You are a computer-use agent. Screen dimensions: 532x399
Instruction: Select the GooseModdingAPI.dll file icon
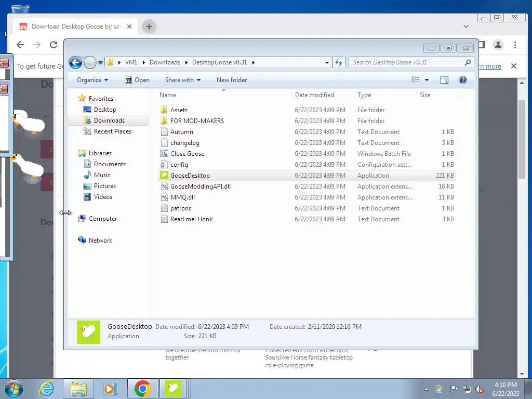[164, 187]
